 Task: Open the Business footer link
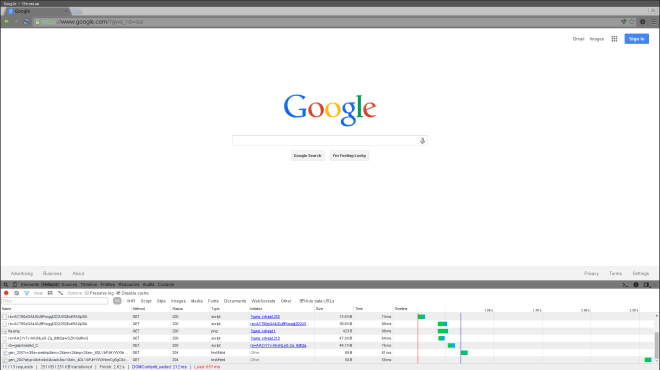(x=52, y=274)
